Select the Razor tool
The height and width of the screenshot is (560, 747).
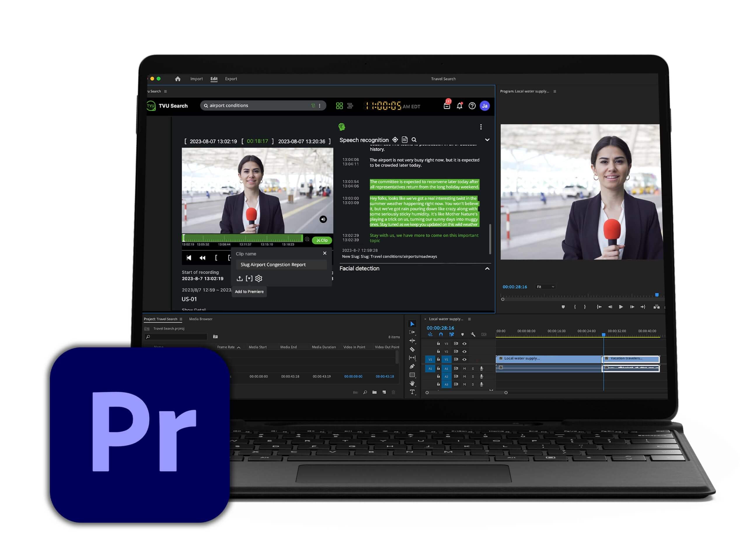tap(412, 349)
